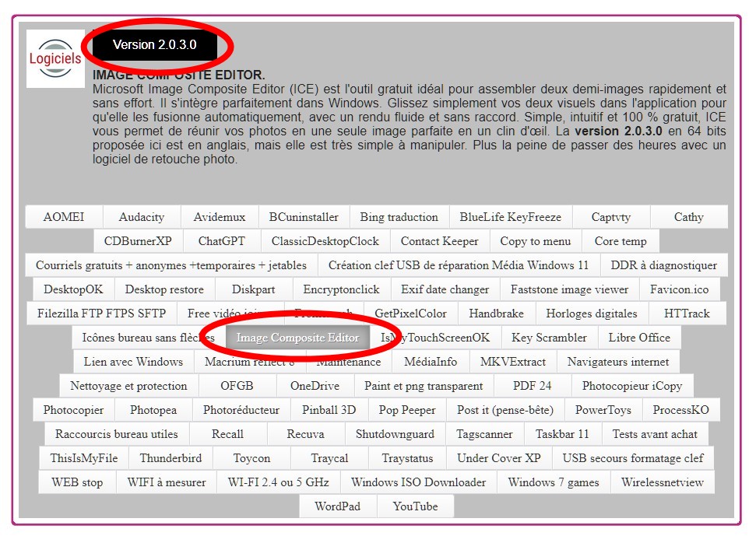Image resolution: width=756 pixels, height=543 pixels.
Task: Select ProcessKO
Action: [x=681, y=409]
